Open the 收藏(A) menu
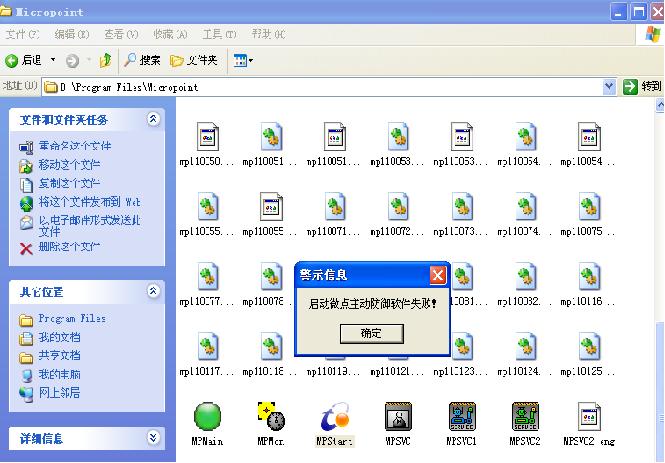The height and width of the screenshot is (463, 665). tap(170, 34)
